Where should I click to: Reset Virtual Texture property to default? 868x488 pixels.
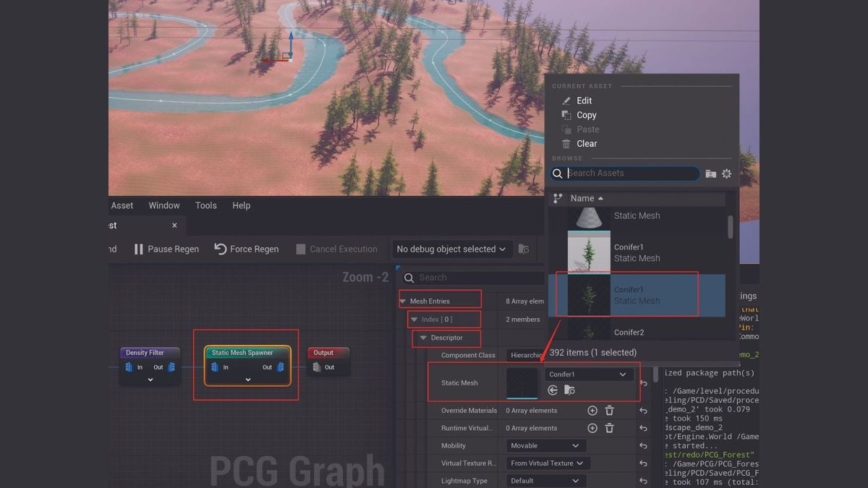click(643, 463)
